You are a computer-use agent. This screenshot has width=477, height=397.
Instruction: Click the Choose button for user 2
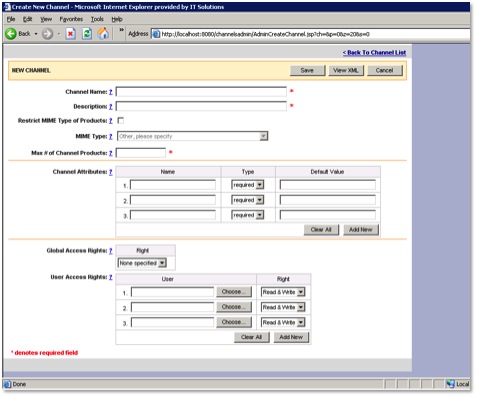(x=234, y=307)
